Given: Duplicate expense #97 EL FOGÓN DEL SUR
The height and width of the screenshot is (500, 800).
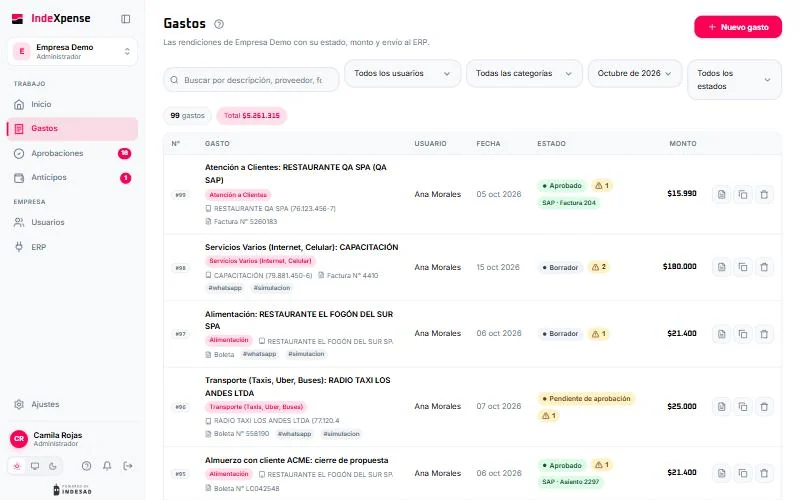Looking at the screenshot, I should pyautogui.click(x=743, y=334).
